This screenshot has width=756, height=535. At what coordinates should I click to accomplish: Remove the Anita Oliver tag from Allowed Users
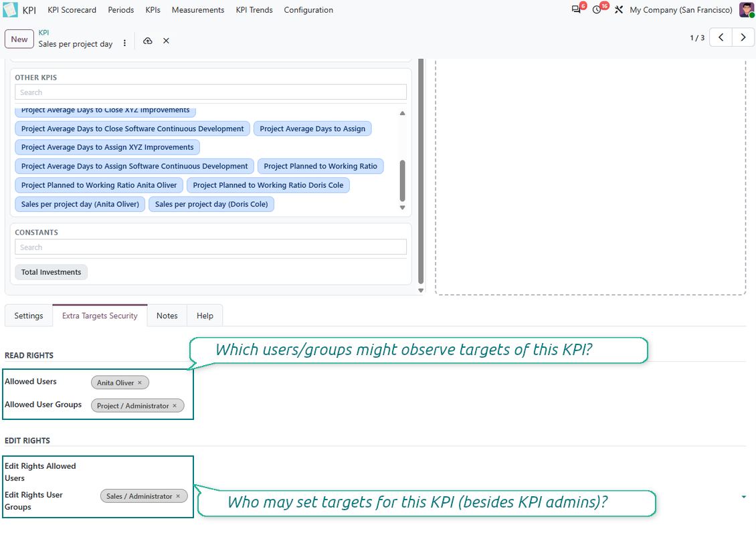[x=140, y=383]
